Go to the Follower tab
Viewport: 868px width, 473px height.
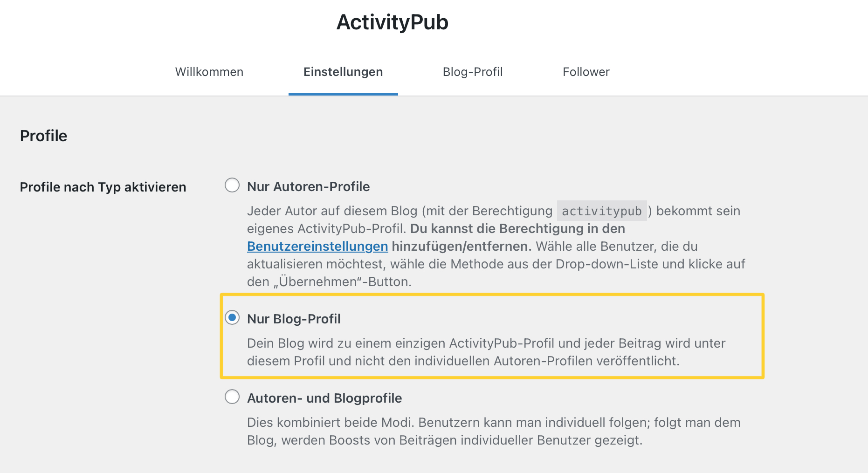tap(586, 72)
